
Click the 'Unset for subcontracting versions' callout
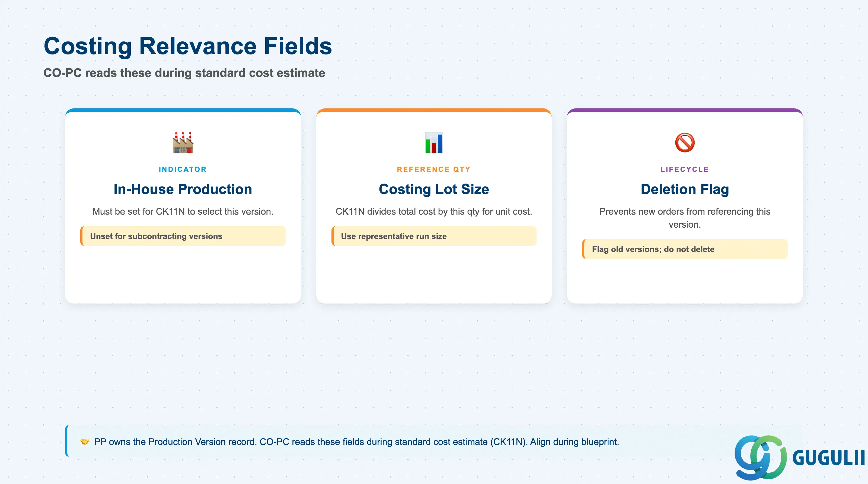click(x=183, y=236)
